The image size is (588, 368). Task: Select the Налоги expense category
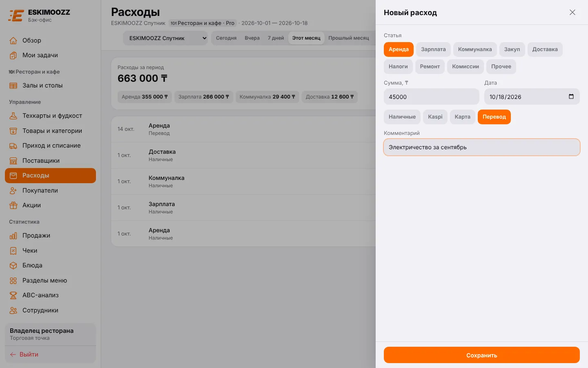[x=398, y=67]
